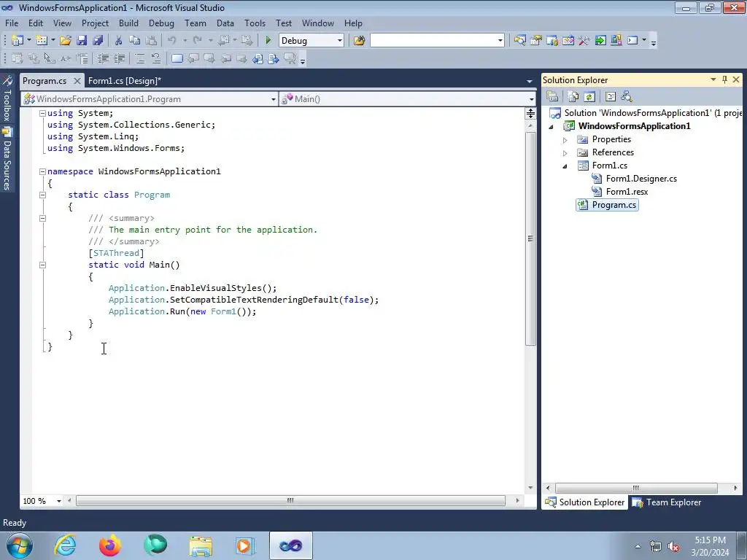Go to next bookmark icon

209,58
